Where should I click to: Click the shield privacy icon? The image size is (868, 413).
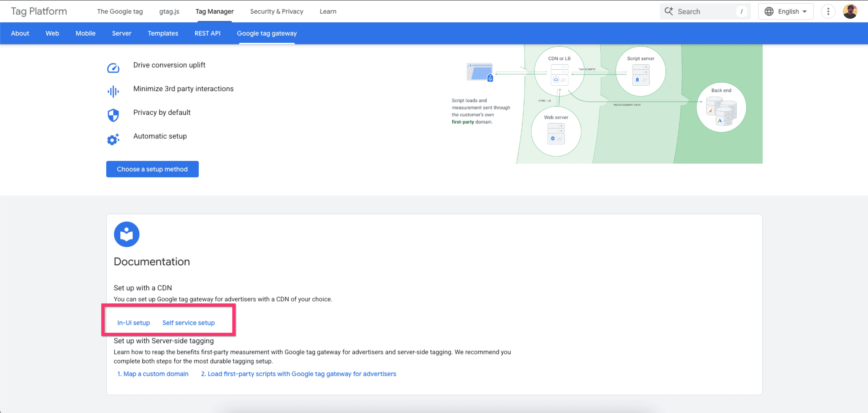pyautogui.click(x=113, y=115)
